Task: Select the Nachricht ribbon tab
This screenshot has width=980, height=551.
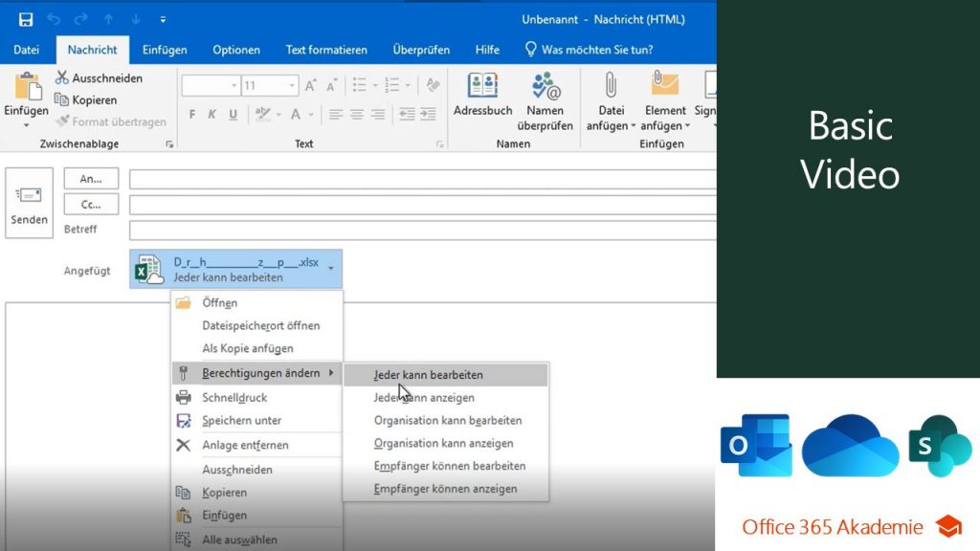Action: 93,50
